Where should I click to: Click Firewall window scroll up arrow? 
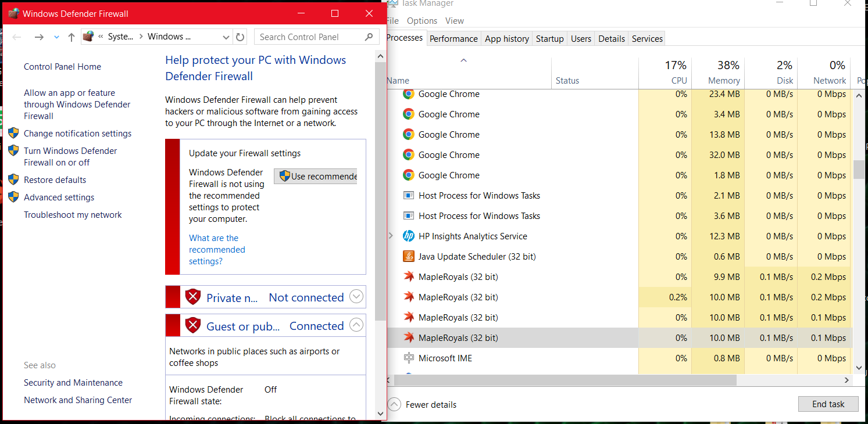point(381,56)
